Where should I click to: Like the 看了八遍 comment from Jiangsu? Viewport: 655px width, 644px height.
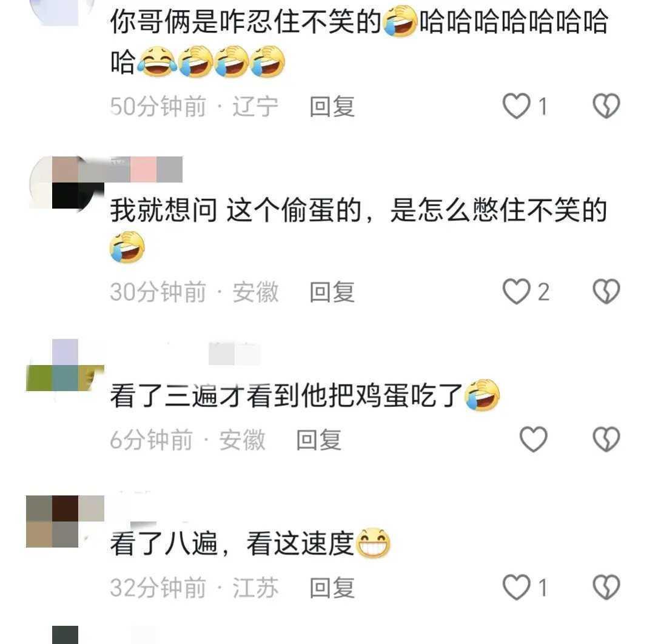[x=517, y=587]
